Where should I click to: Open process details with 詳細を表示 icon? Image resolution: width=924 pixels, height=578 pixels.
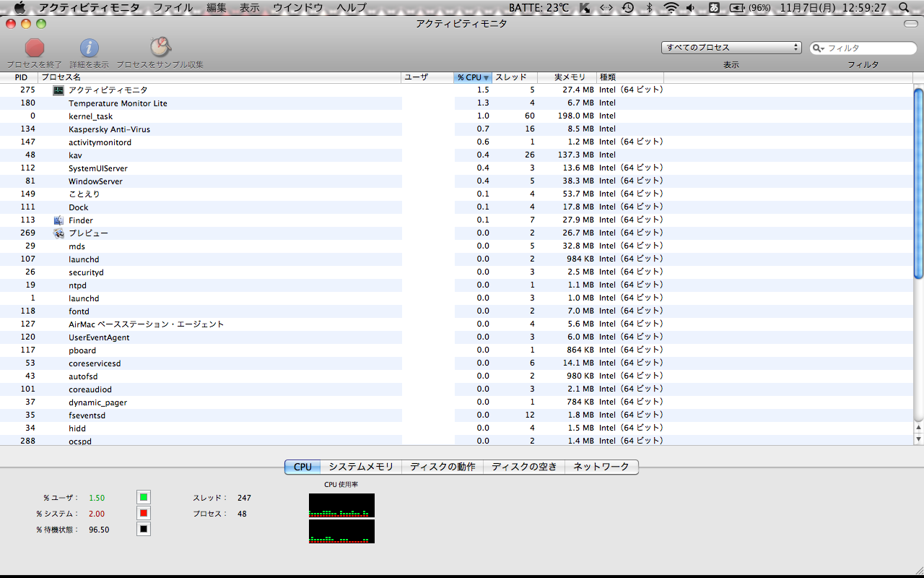pyautogui.click(x=89, y=48)
